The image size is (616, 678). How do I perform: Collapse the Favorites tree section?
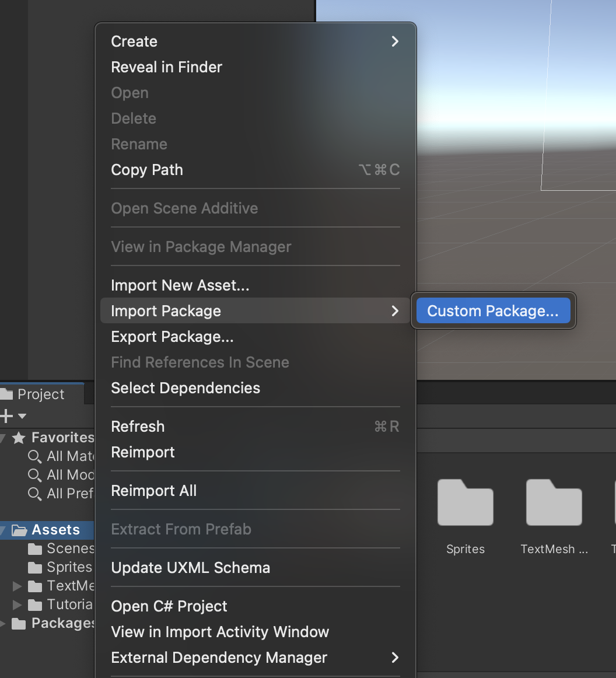coord(3,438)
